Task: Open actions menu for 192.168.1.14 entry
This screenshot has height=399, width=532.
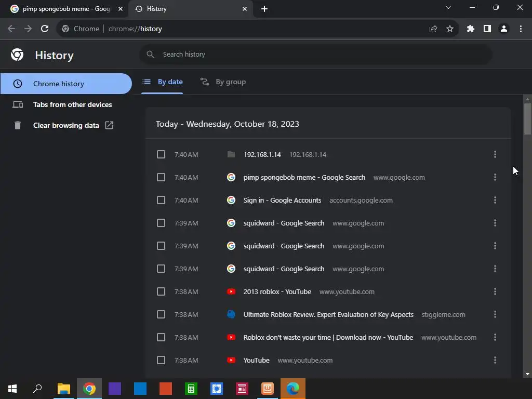Action: 495,154
